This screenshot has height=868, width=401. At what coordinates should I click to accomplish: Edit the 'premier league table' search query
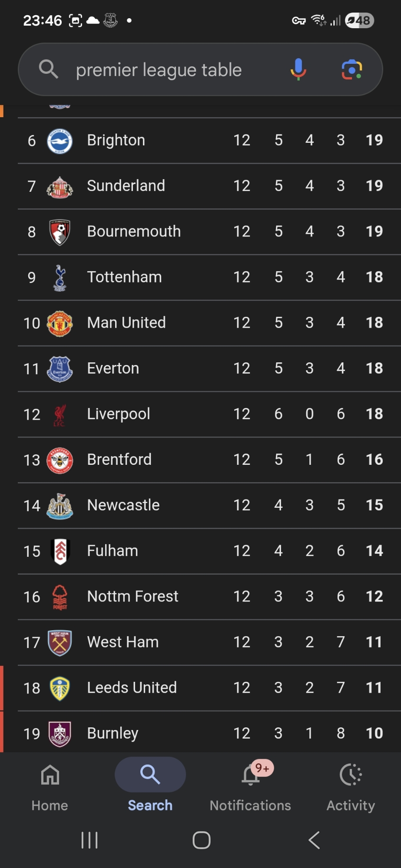159,70
